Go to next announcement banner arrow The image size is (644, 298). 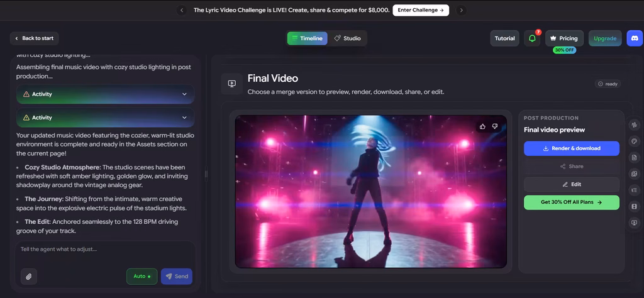pyautogui.click(x=461, y=10)
